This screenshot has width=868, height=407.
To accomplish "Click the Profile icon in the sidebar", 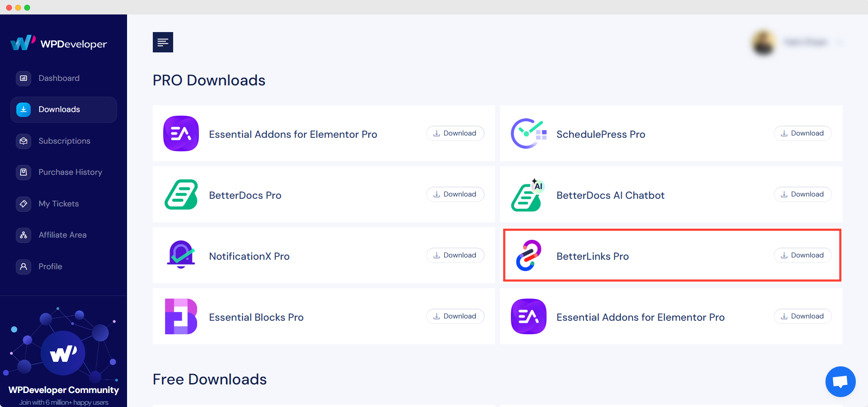I will pos(23,267).
